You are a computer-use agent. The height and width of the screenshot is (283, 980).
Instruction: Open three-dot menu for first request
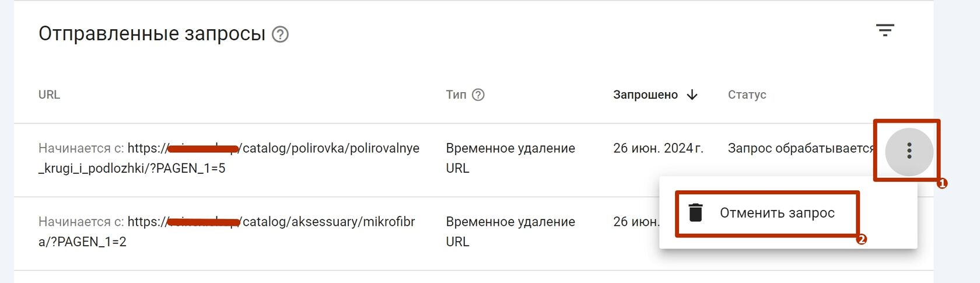point(909,151)
